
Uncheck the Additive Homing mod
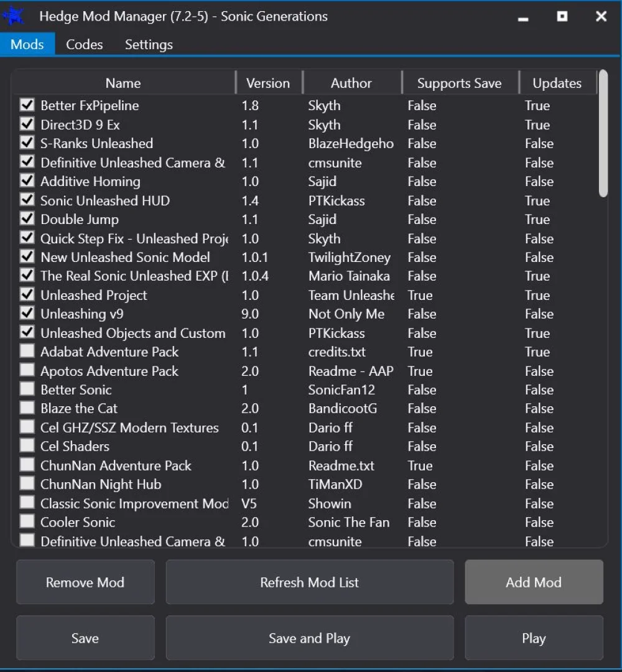[27, 181]
